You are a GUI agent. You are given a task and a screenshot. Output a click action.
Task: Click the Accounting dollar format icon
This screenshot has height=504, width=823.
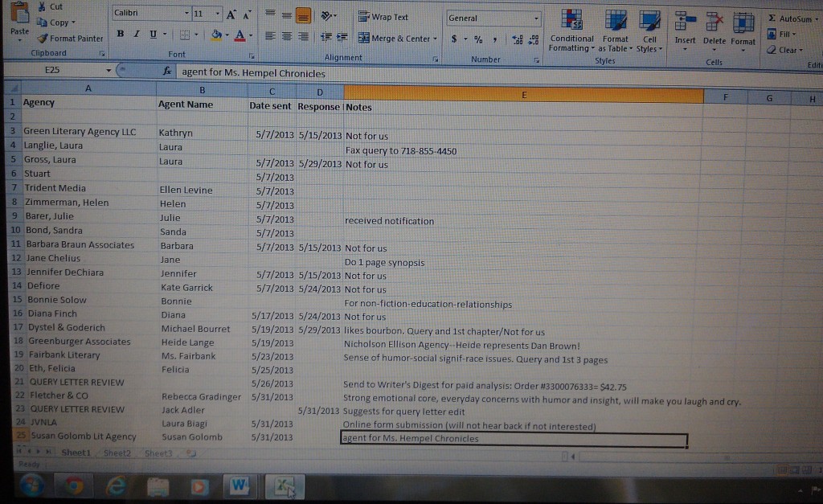tap(454, 39)
